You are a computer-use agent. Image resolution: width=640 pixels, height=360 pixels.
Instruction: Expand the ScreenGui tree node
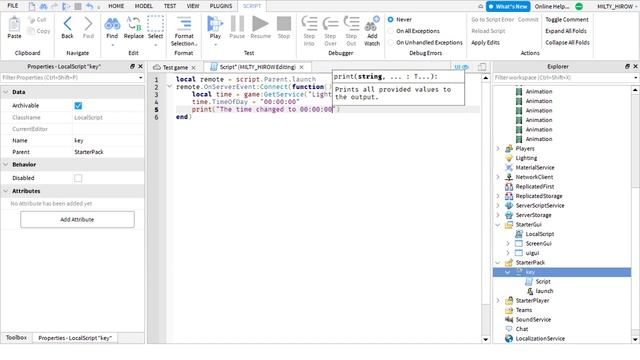tap(508, 244)
